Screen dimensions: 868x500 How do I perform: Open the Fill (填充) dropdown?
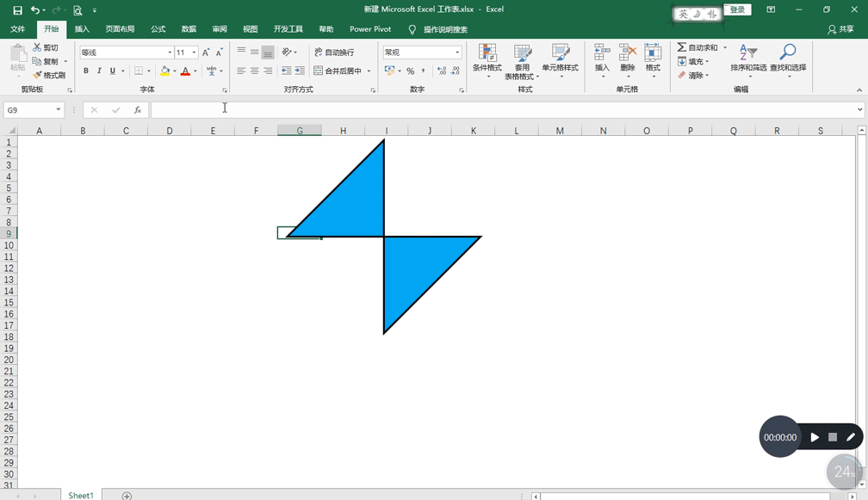point(693,61)
